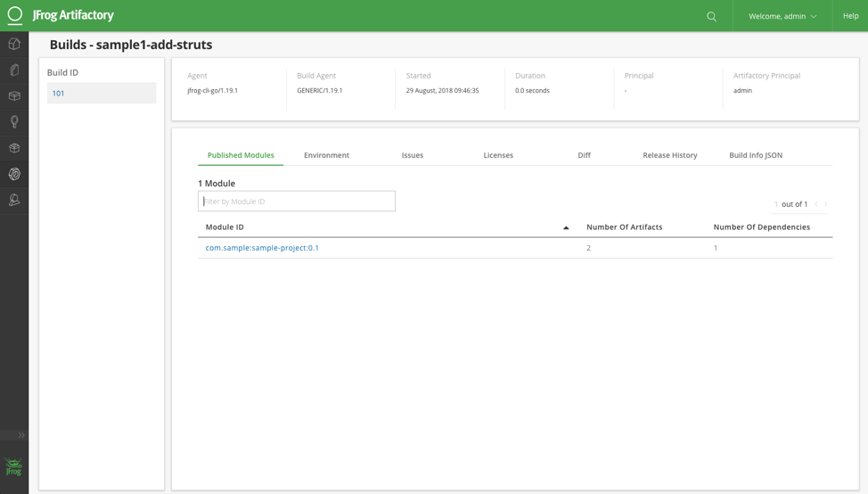868x494 pixels.
Task: Switch to the Release History tab
Action: 670,155
